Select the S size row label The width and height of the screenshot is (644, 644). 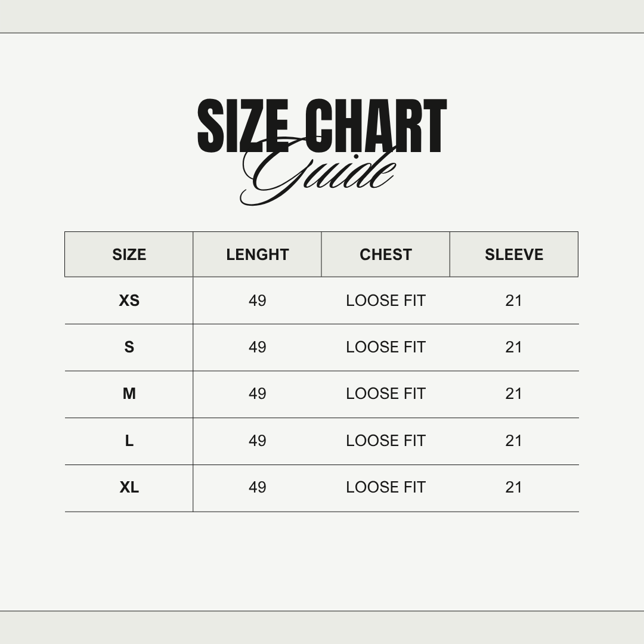(129, 347)
